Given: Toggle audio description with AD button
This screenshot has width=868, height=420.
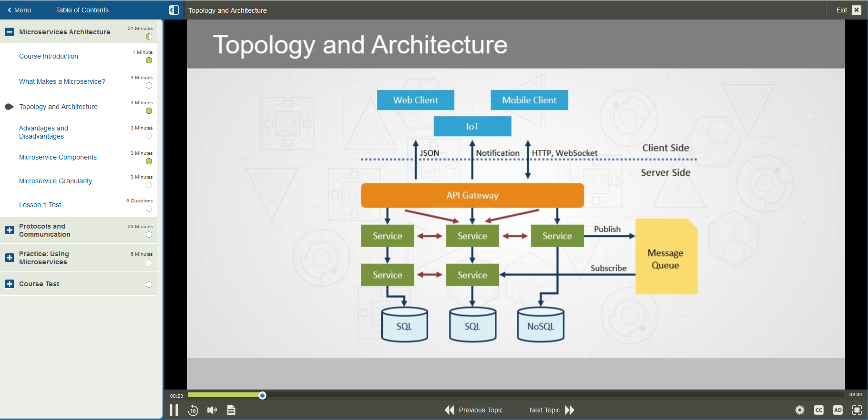Looking at the screenshot, I should [838, 410].
